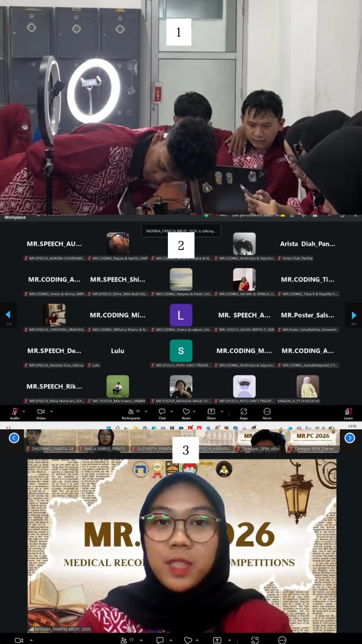Image resolution: width=362 pixels, height=644 pixels.
Task: Select the NAILA FAIRUS_PANITI thumbnail
Action: [104, 441]
